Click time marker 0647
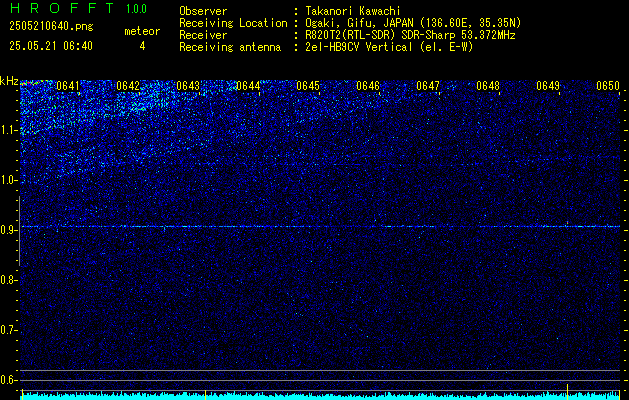This screenshot has width=629, height=400. (x=428, y=86)
